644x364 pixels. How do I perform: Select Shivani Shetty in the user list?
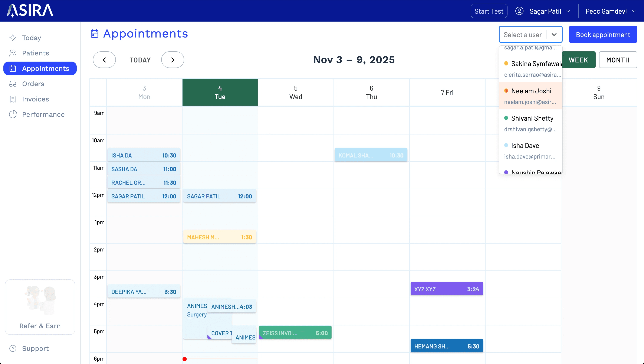532,118
